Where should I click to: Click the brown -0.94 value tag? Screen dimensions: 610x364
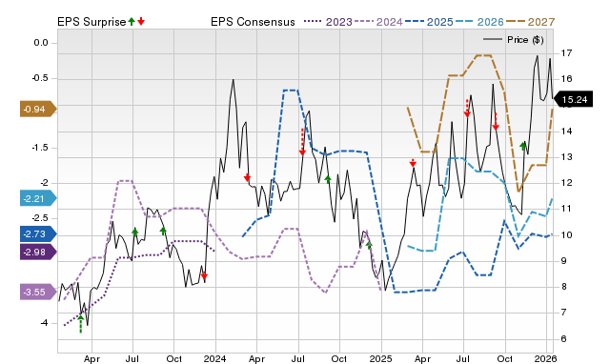[38, 109]
